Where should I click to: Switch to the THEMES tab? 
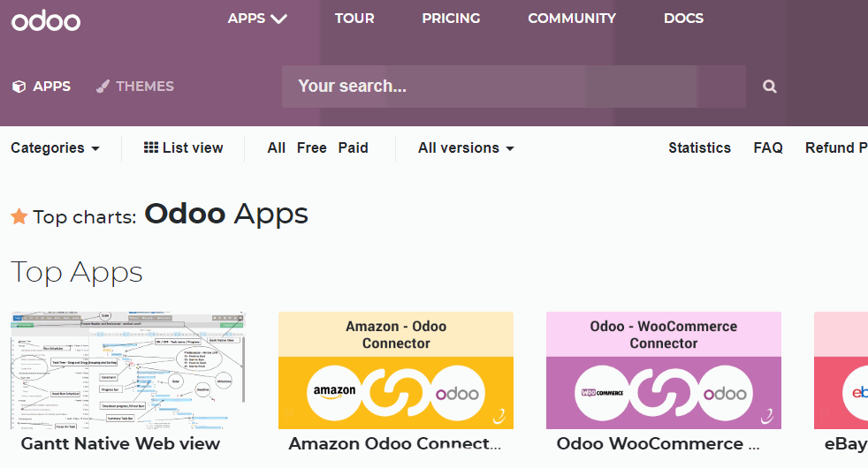pos(135,87)
